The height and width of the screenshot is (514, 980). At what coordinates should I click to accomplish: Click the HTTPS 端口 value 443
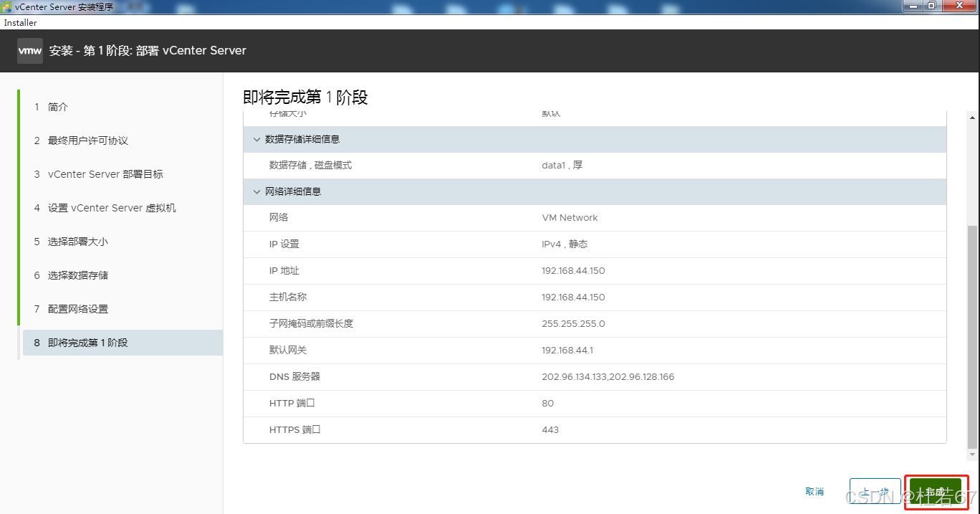pyautogui.click(x=550, y=430)
